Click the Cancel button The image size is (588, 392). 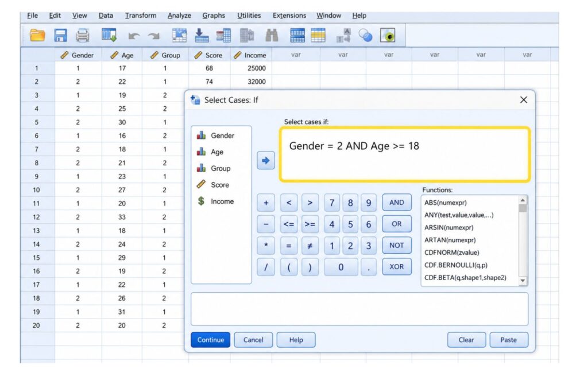(x=253, y=340)
